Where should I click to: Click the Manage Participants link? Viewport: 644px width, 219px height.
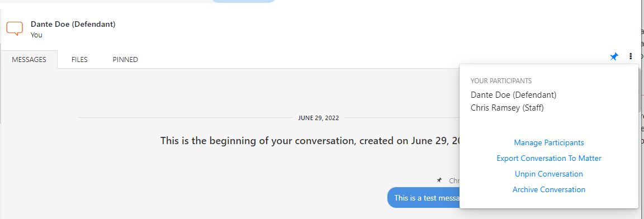pyautogui.click(x=549, y=142)
